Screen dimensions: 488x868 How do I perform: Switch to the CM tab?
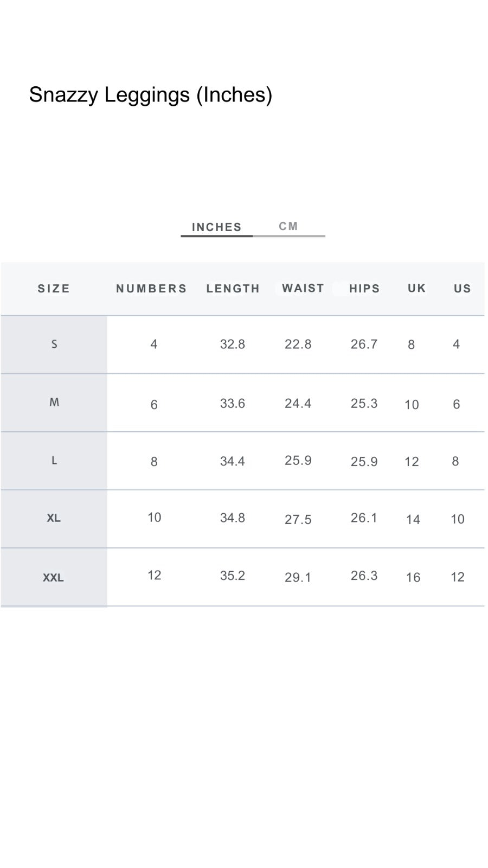point(288,226)
